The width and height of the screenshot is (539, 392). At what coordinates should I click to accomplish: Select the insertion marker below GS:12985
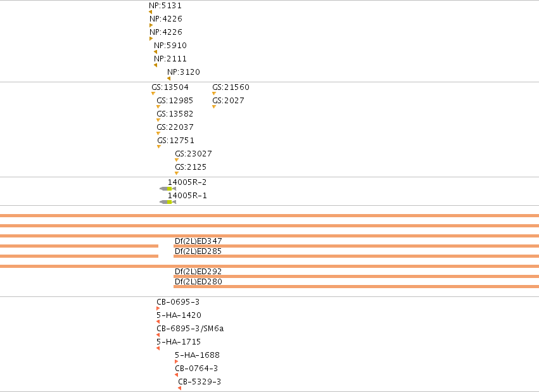158,107
